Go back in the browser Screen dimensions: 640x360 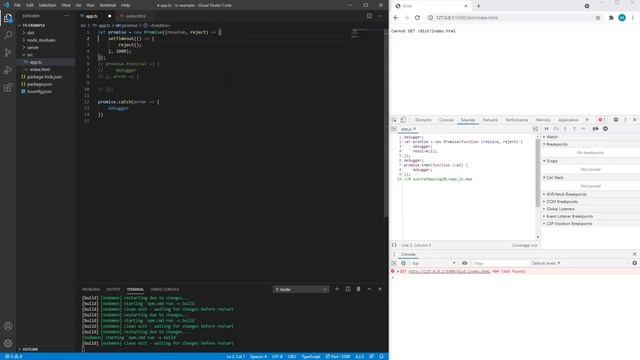396,18
